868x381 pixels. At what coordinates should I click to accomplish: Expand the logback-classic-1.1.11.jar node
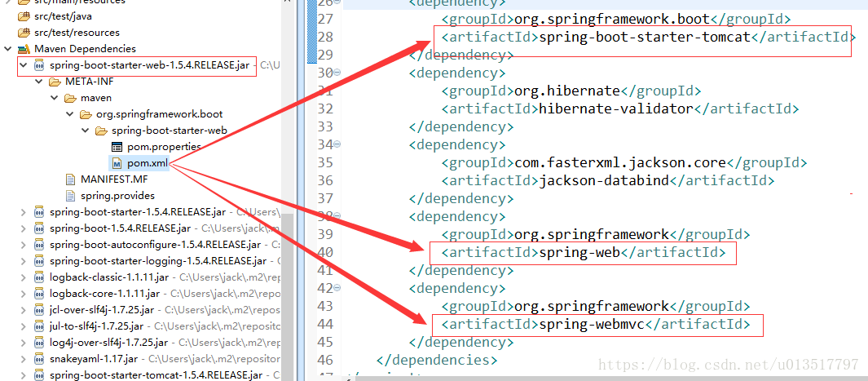coord(24,277)
